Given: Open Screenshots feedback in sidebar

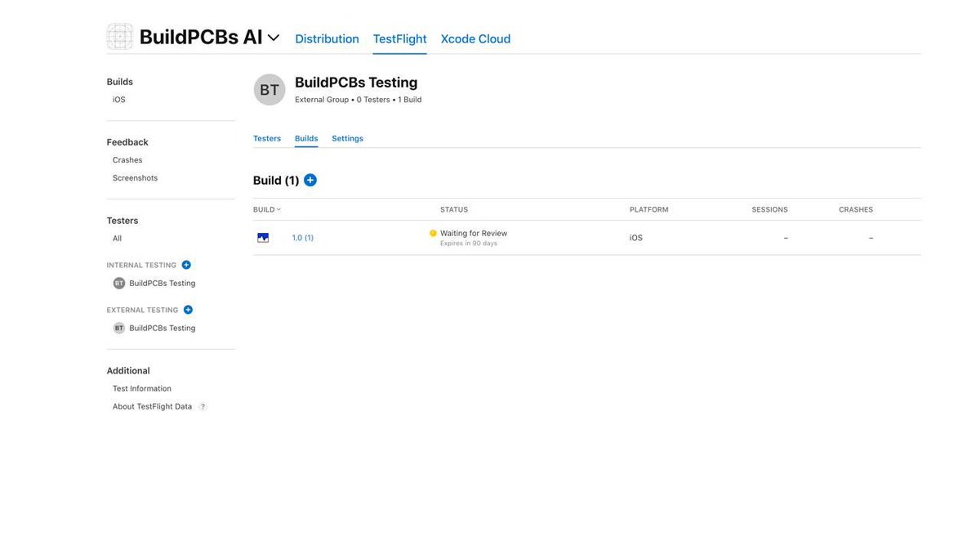Looking at the screenshot, I should coord(136,178).
